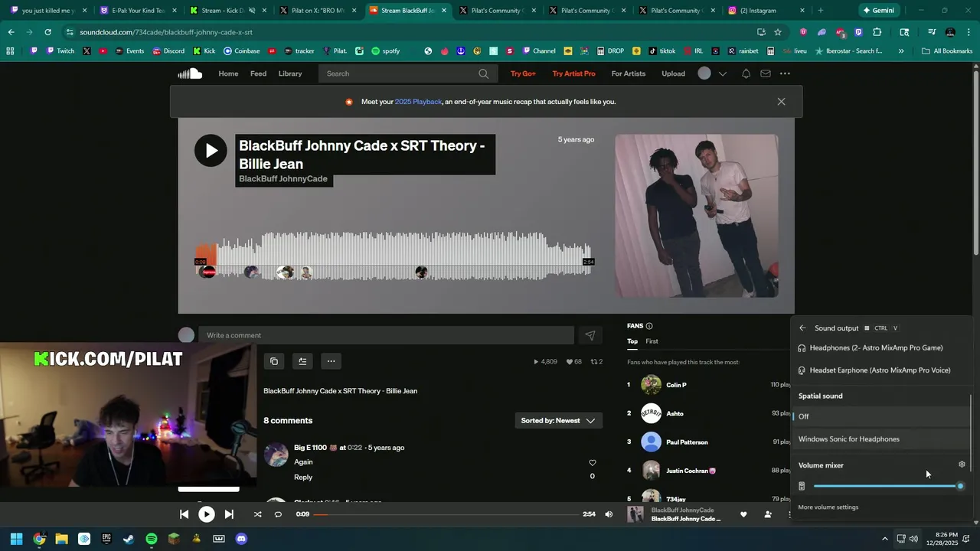Go to Home in SoundCloud nav

(228, 73)
